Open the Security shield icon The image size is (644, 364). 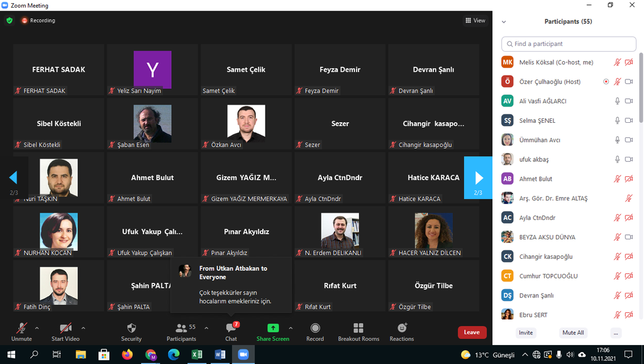[x=131, y=328]
